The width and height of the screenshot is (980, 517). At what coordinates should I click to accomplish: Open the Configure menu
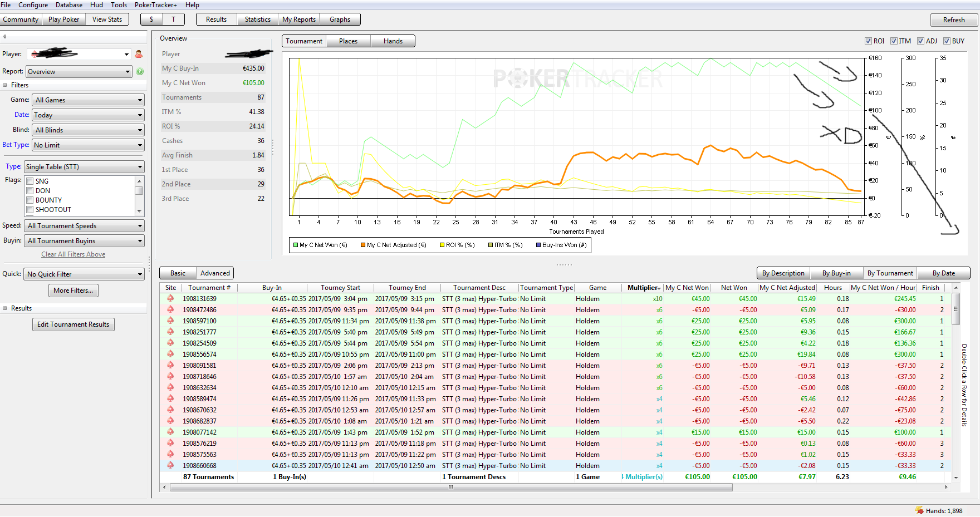[x=33, y=5]
